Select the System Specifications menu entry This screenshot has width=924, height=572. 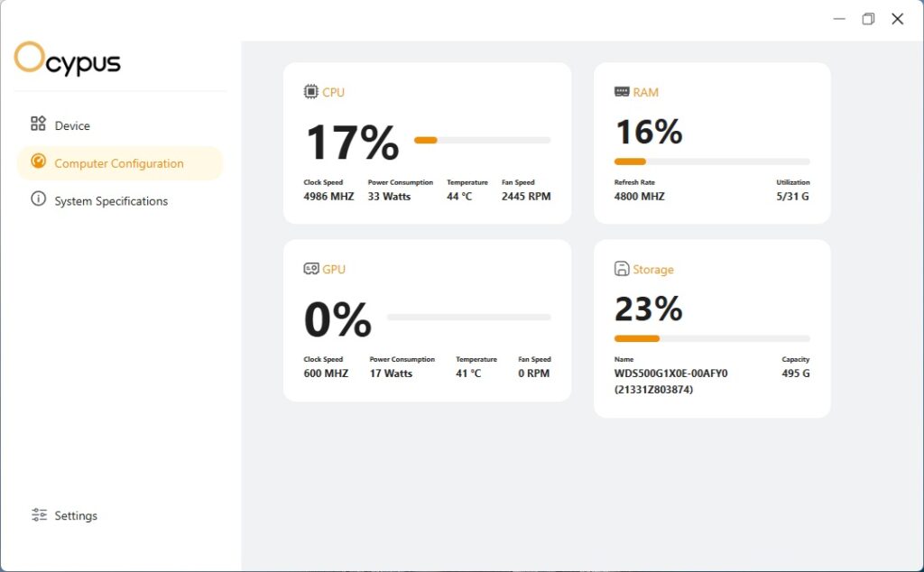tap(99, 200)
